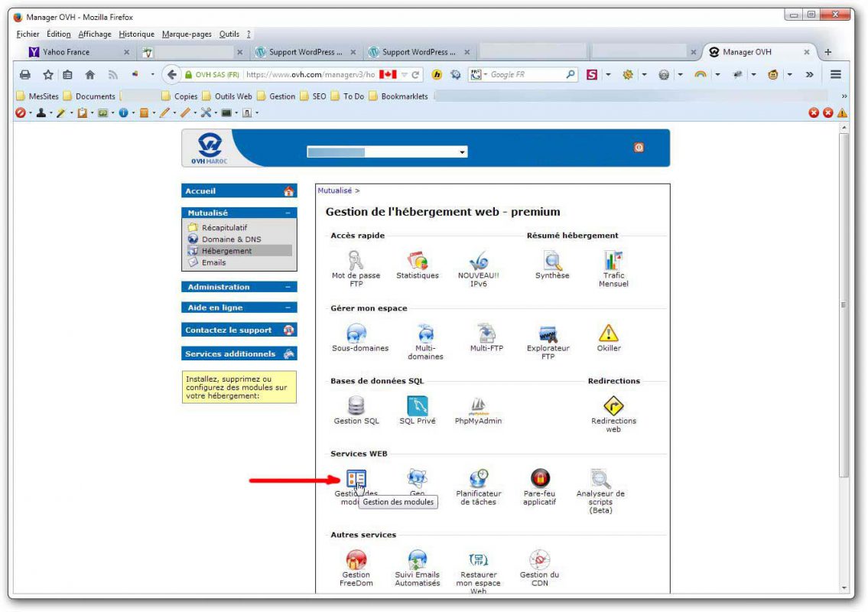Launch PhpMyAdmin
Viewport: 868px width, 612px height.
click(480, 405)
